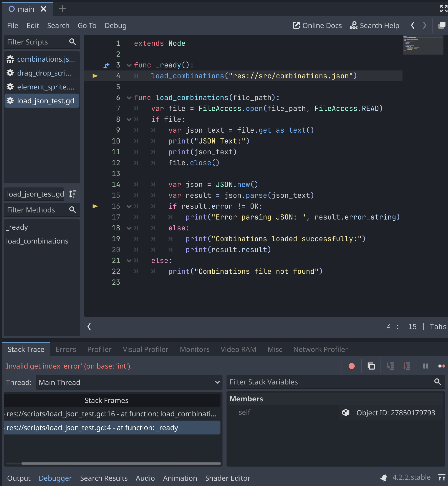This screenshot has height=486, width=448.
Task: Click the Step Over debugger icon
Action: pyautogui.click(x=407, y=366)
